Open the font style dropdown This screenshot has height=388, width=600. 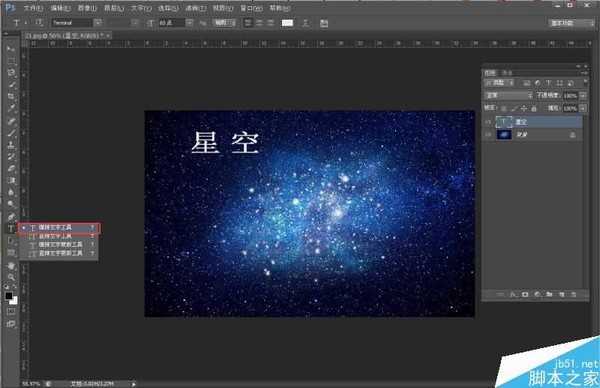pos(135,23)
